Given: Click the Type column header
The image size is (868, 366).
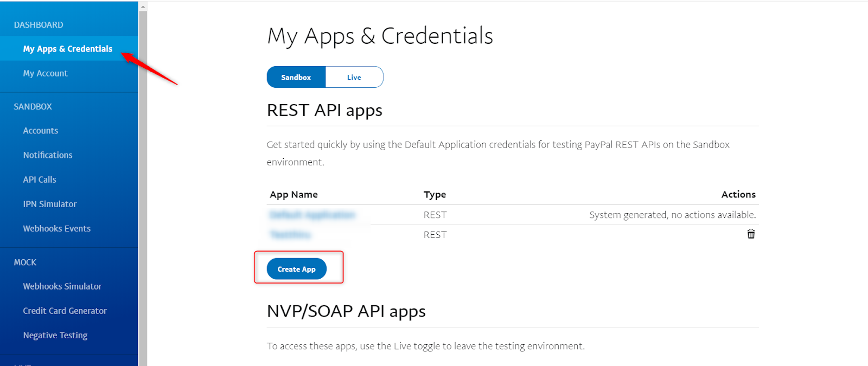Looking at the screenshot, I should 435,194.
